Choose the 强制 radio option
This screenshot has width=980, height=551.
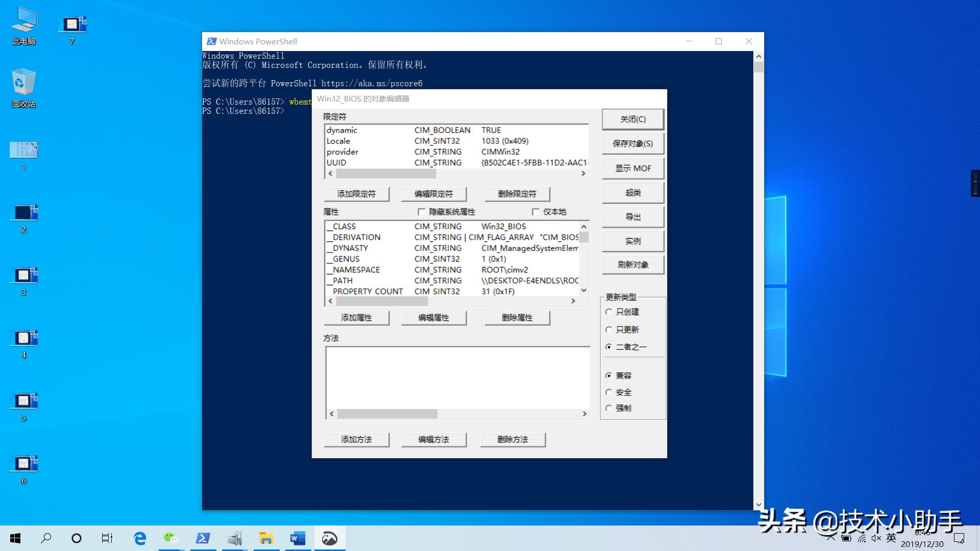click(x=608, y=408)
